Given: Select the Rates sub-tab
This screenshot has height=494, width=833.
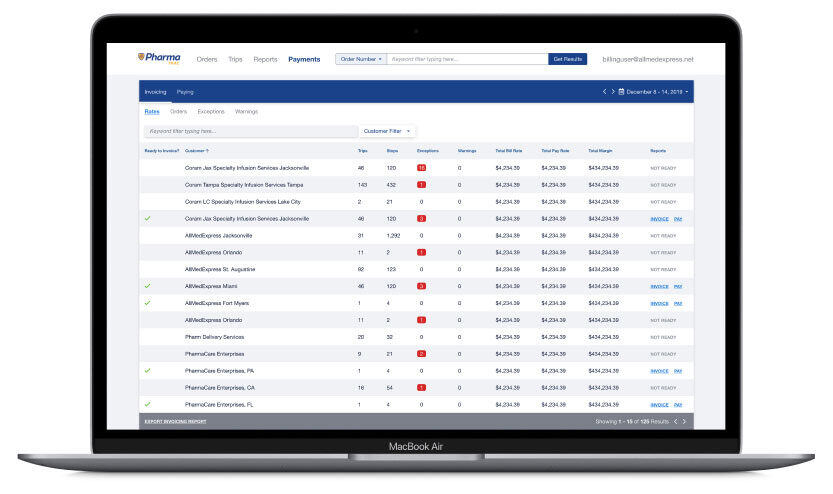Looking at the screenshot, I should click(x=152, y=112).
